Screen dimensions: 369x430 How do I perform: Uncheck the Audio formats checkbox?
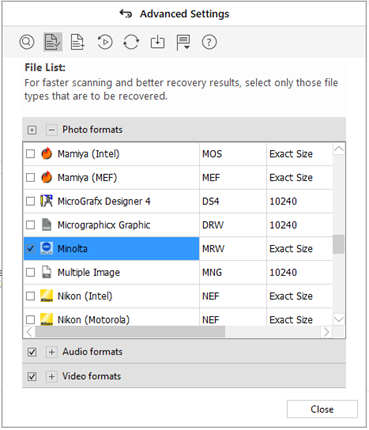click(x=32, y=352)
